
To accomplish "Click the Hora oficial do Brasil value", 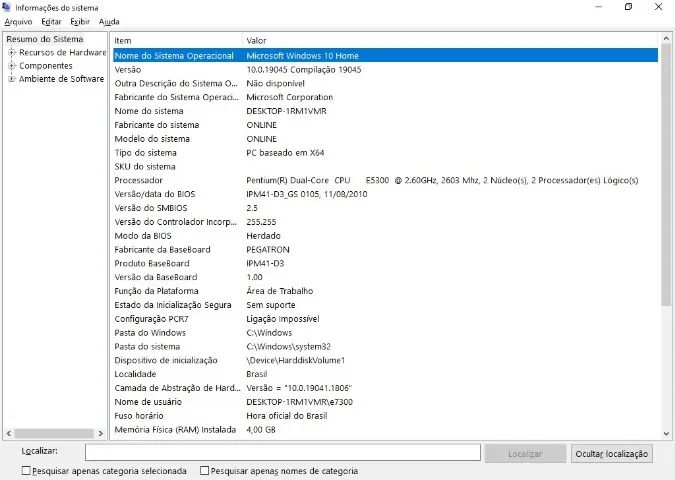I will point(287,416).
